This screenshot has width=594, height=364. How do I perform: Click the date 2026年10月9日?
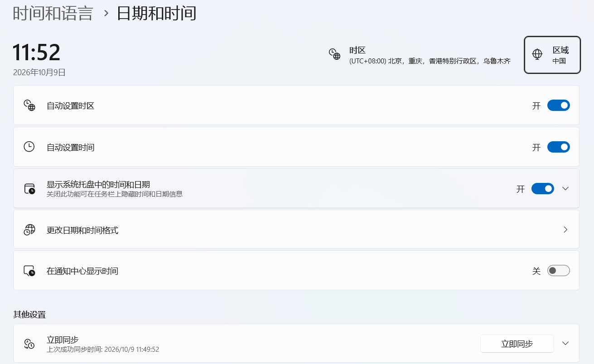point(39,72)
